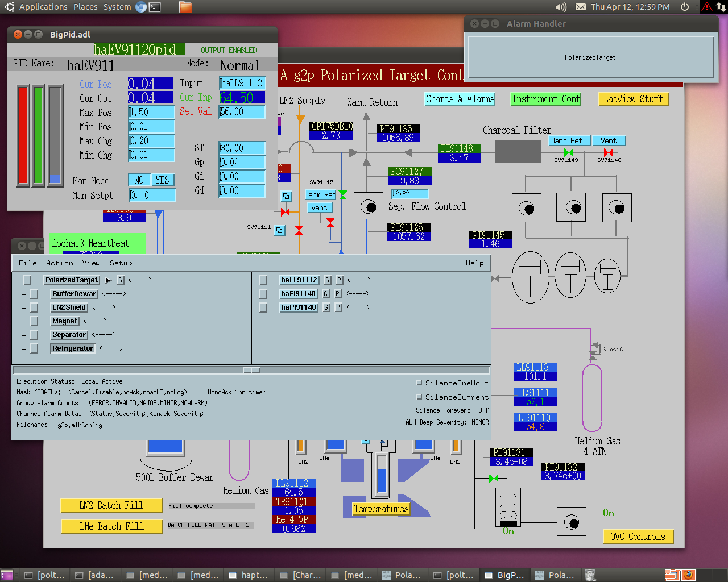Select NO for Man Mode in BigPid

click(139, 180)
